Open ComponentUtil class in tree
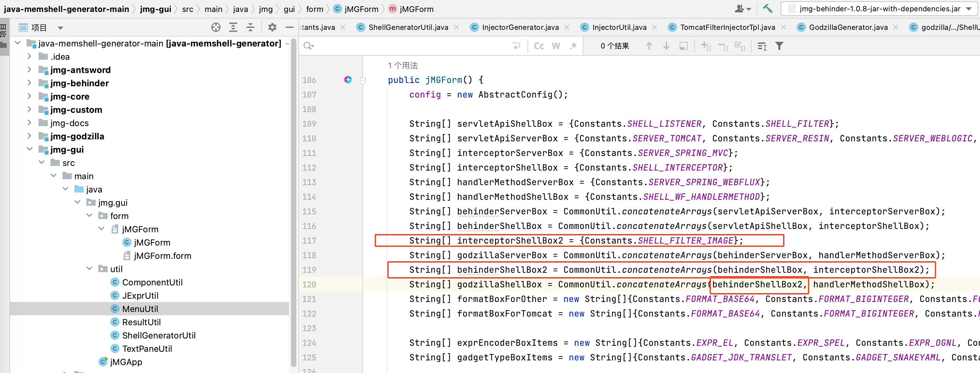 (152, 282)
